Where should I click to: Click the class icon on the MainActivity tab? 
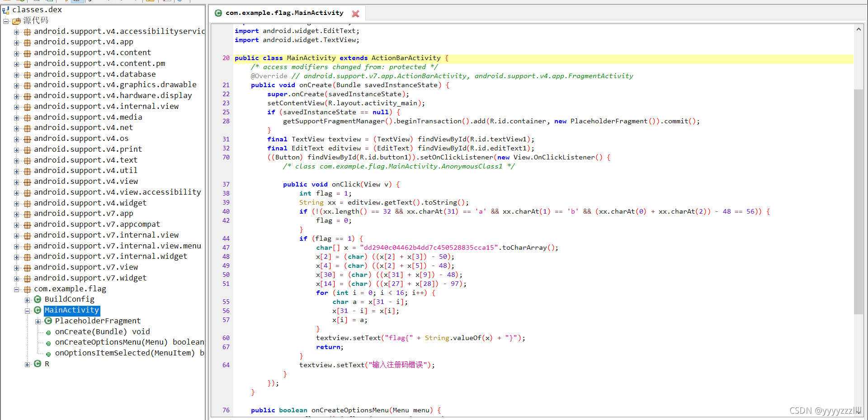(218, 13)
